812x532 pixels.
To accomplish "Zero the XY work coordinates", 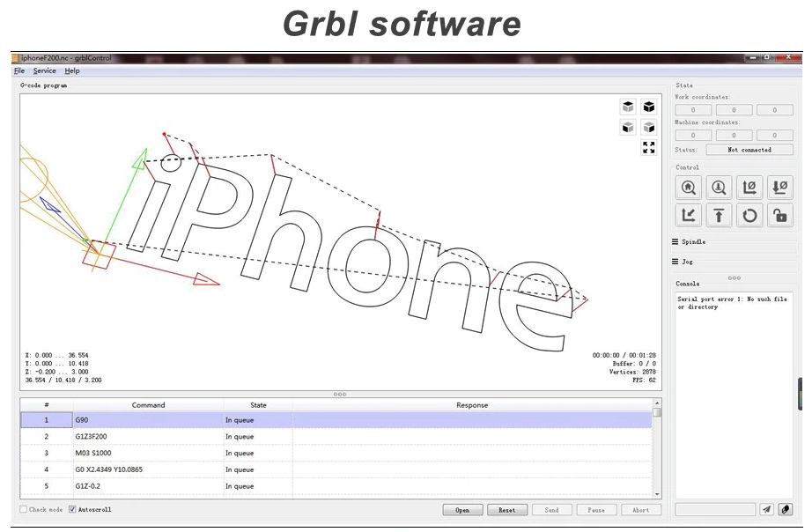I will 749,187.
